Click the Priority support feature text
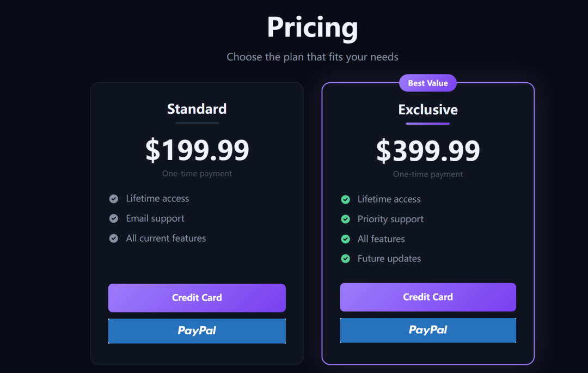The image size is (588, 373). pos(390,219)
